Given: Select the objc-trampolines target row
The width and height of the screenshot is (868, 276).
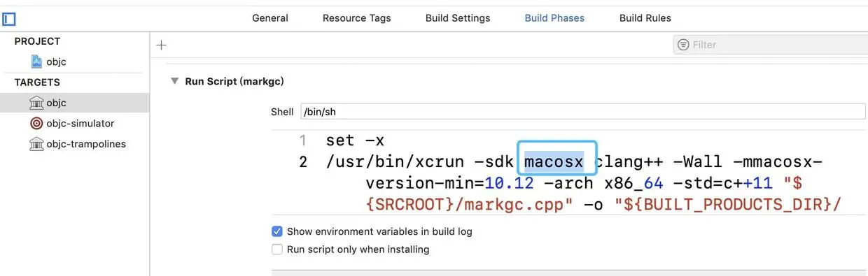Looking at the screenshot, I should 75,144.
